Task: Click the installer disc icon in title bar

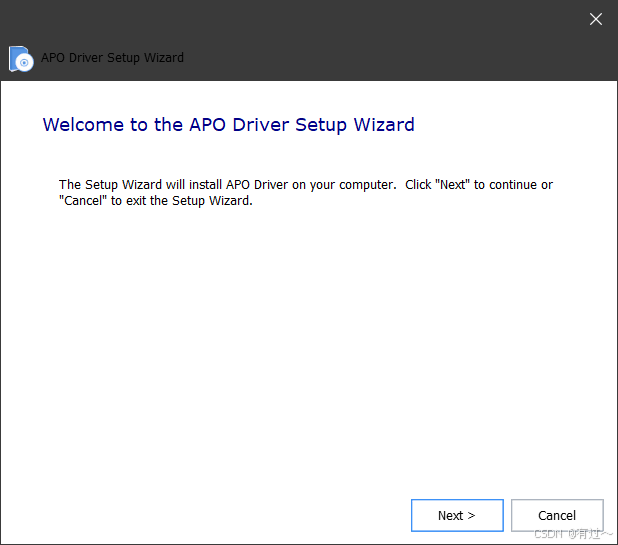Action: click(21, 59)
